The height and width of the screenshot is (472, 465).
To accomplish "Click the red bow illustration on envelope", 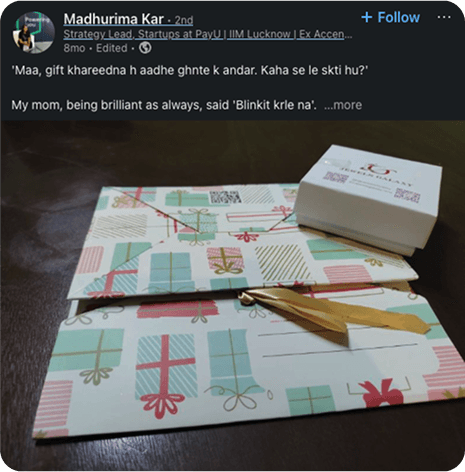I will (383, 393).
